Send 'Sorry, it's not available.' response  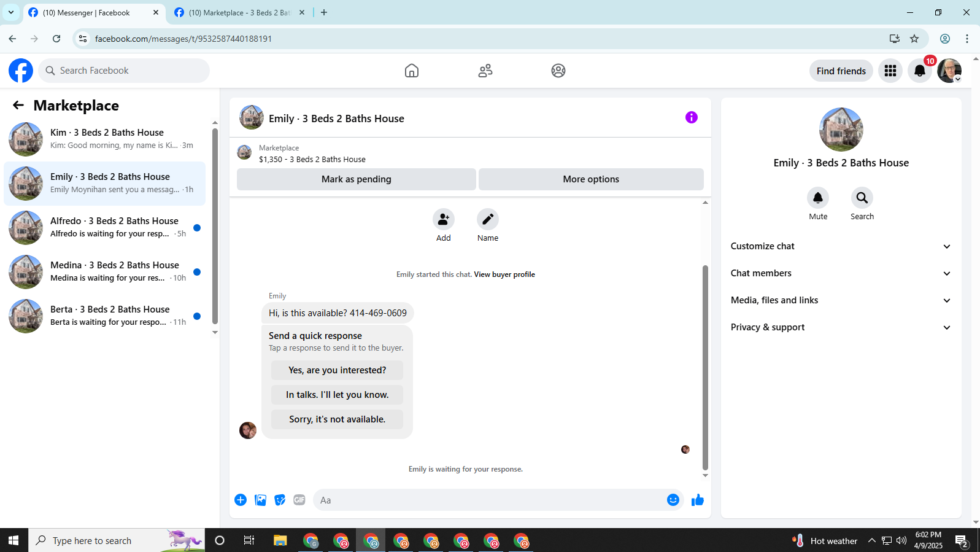338,419
